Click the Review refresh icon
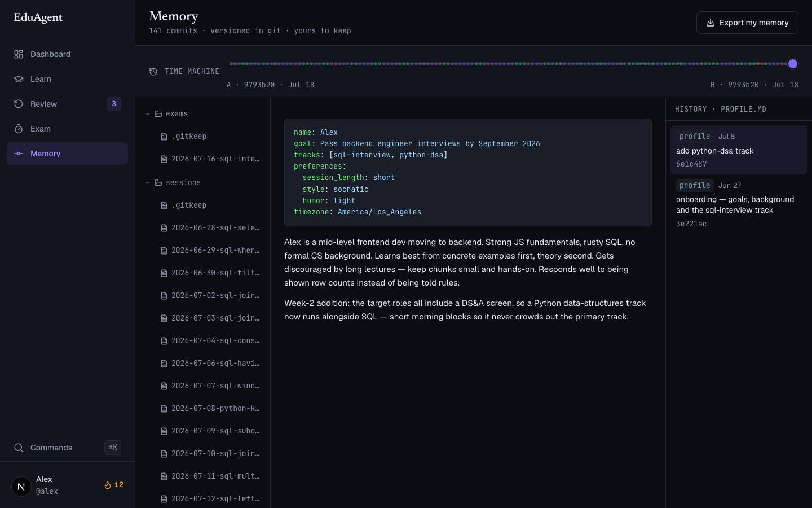The width and height of the screenshot is (812, 508). click(19, 104)
